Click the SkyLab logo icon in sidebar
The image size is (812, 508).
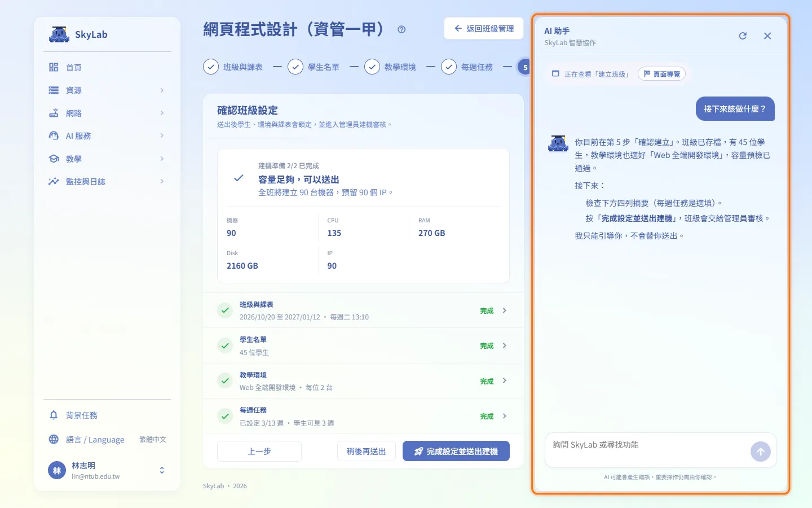click(x=59, y=34)
